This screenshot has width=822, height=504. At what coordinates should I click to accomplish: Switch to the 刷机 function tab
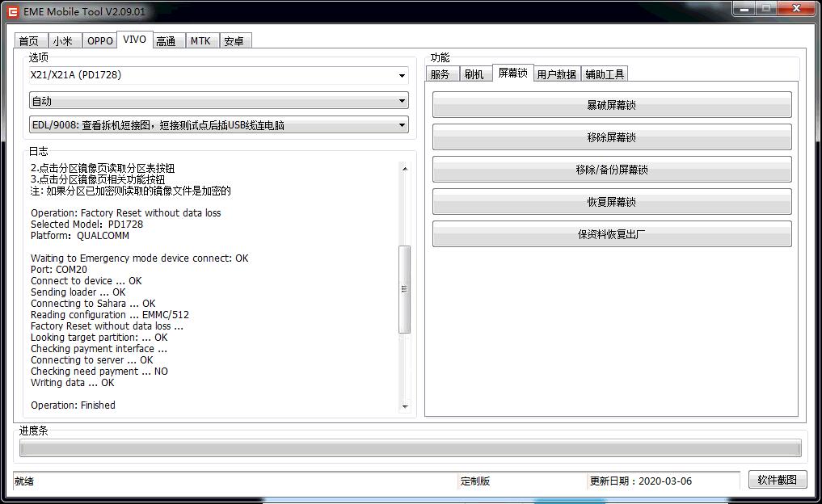tap(475, 74)
